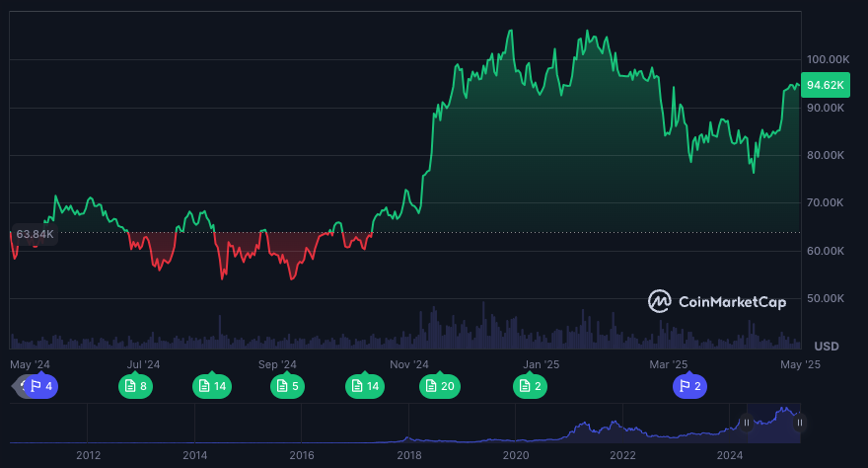Click 2020 on the overview timeline

(516, 455)
